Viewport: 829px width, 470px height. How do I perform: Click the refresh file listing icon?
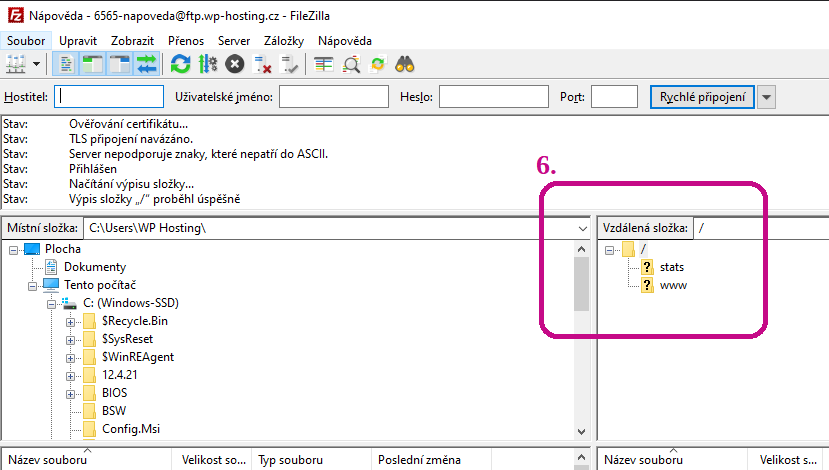[180, 64]
